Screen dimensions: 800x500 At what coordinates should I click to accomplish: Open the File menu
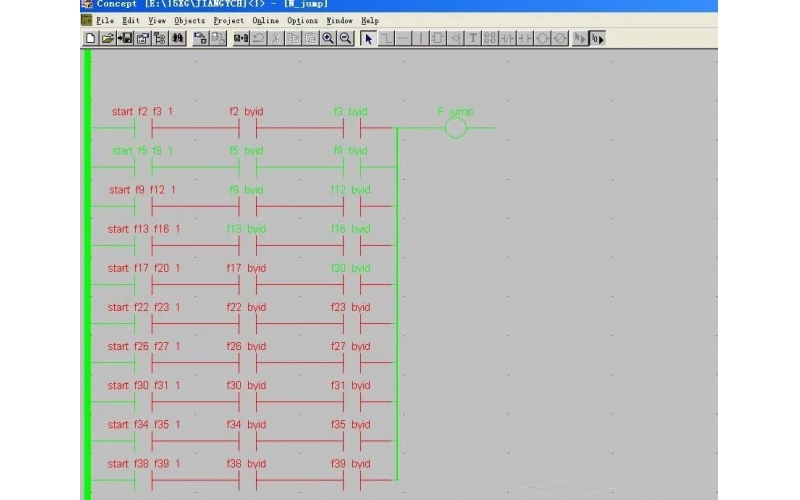pos(104,20)
